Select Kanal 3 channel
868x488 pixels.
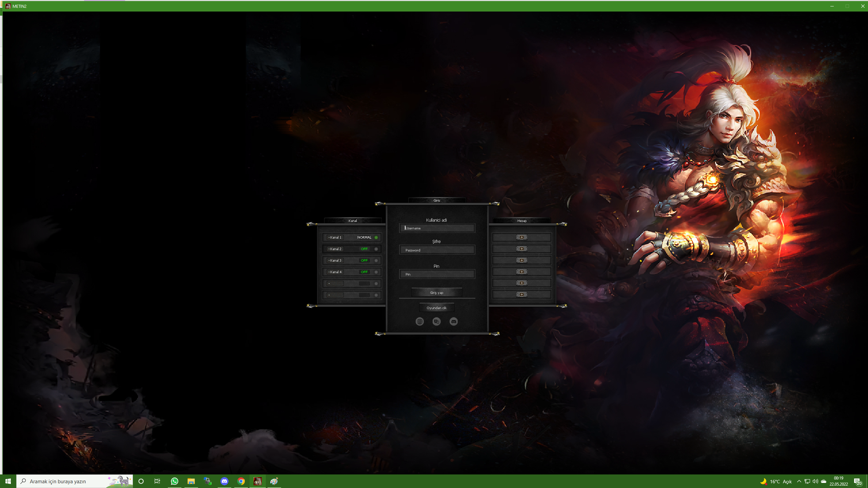[352, 260]
